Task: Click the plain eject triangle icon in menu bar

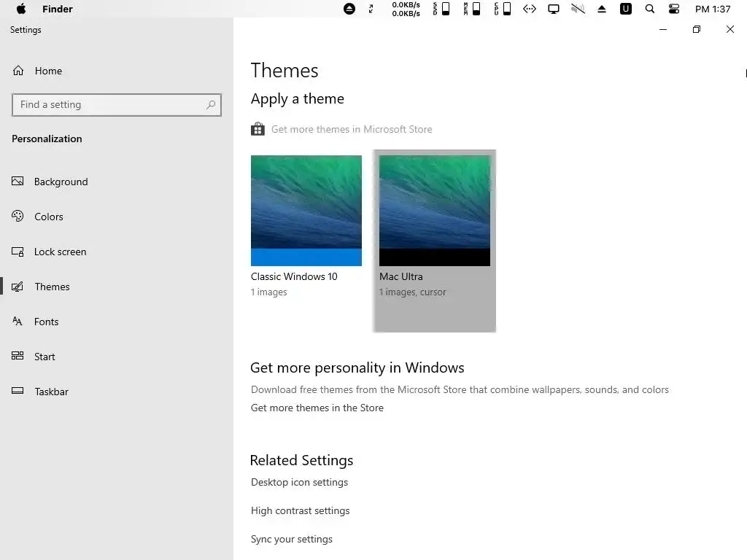Action: [x=602, y=9]
